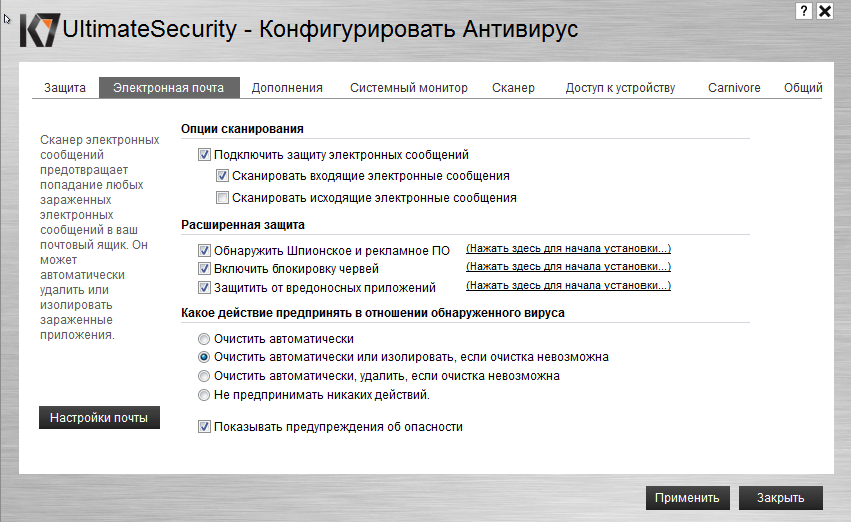The image size is (851, 522).
Task: Uncheck show danger warnings option
Action: point(205,427)
